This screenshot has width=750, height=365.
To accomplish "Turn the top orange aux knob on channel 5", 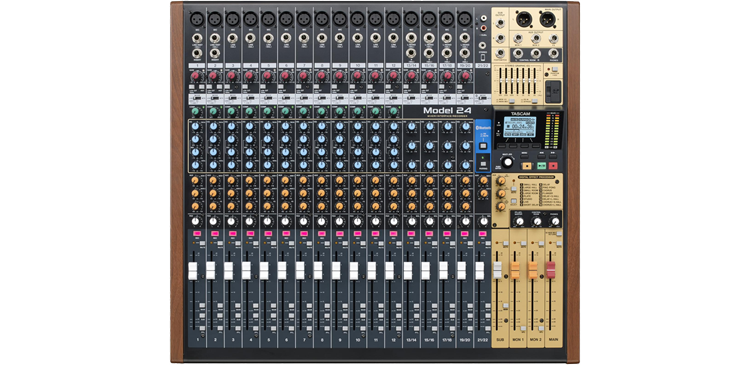I will (267, 181).
